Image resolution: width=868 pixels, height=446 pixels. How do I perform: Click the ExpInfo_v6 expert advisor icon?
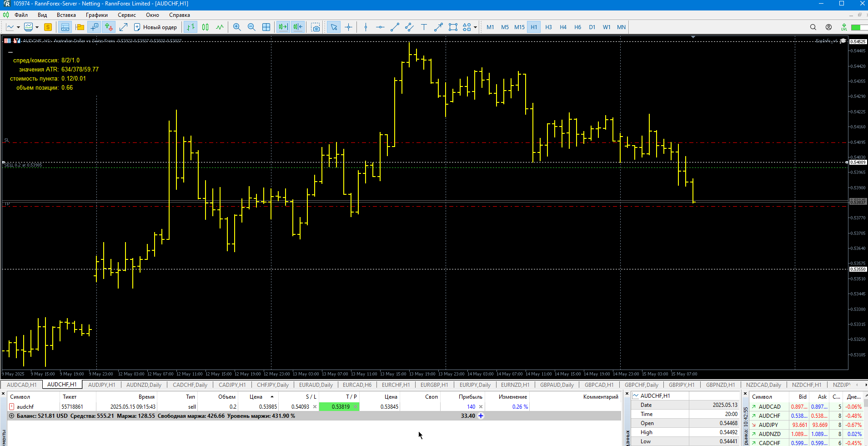843,41
